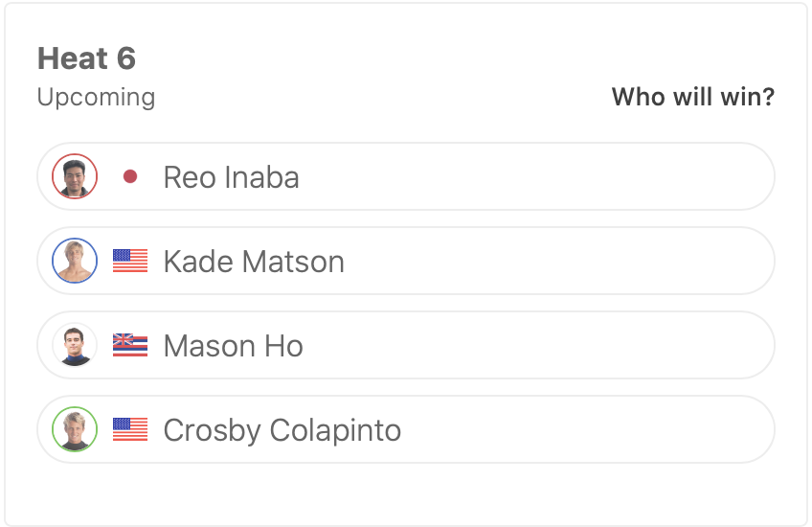Click the Japan flag beside Reo Inaba
Image resolution: width=812 pixels, height=527 pixels.
pos(130,176)
